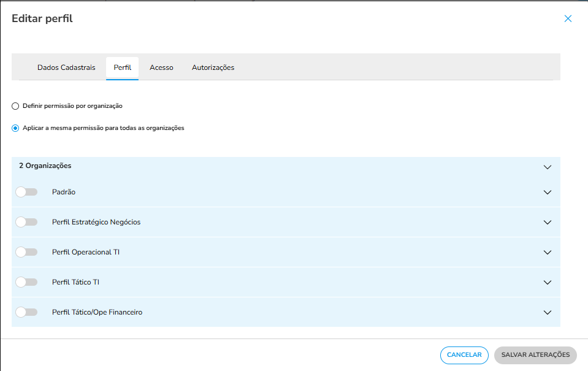Viewport: 588px width, 371px height.
Task: Switch to Dados Cadastrais tab
Action: pyautogui.click(x=66, y=67)
